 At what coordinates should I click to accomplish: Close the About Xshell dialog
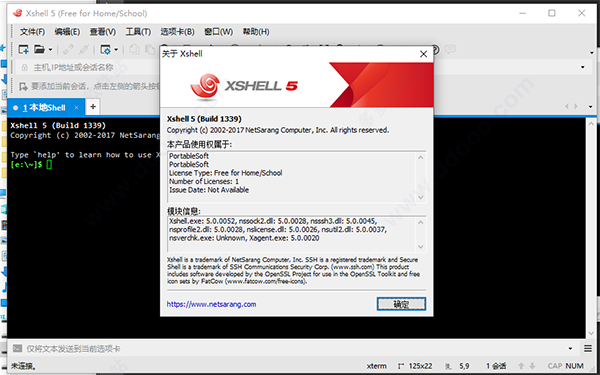pos(423,54)
